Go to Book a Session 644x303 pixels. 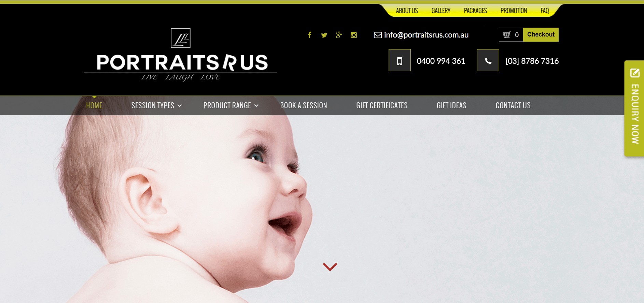coord(304,105)
